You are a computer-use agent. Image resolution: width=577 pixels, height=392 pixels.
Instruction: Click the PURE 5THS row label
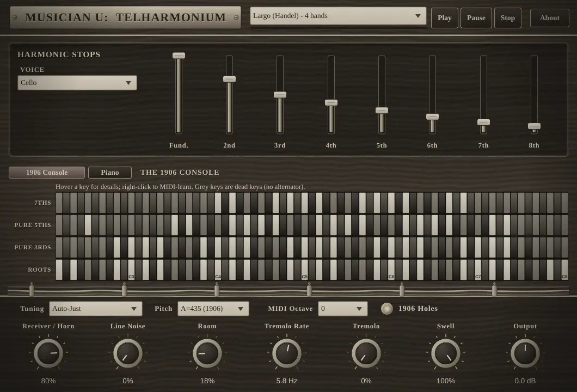33,225
